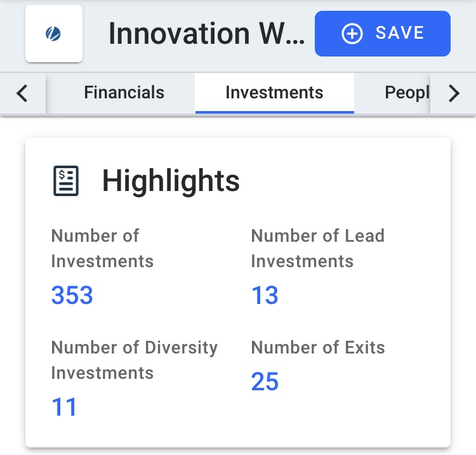Click the Number of Diversity Investments label
Image resolution: width=476 pixels, height=455 pixels.
[x=134, y=360]
